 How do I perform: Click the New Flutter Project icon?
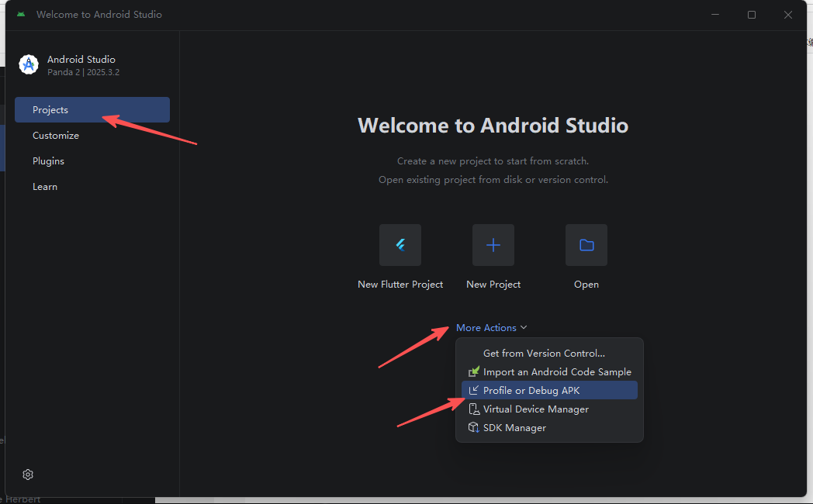pyautogui.click(x=400, y=245)
